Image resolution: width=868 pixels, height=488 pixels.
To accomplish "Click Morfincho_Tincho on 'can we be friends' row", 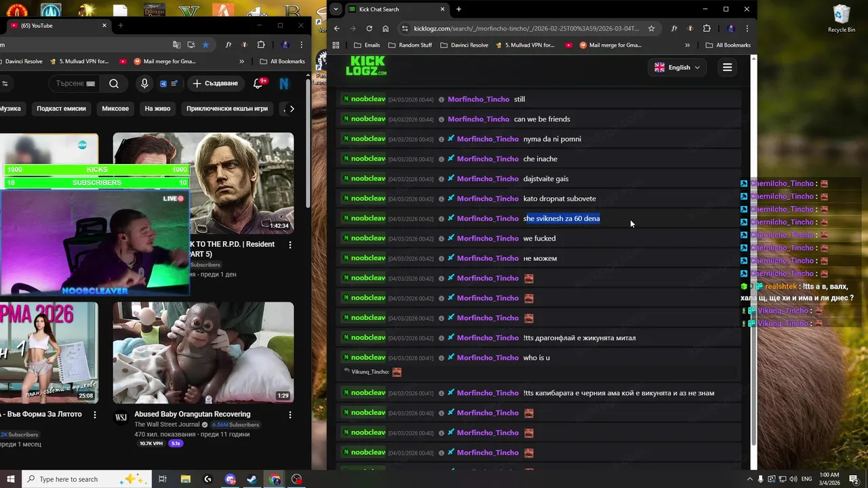I will [x=478, y=119].
